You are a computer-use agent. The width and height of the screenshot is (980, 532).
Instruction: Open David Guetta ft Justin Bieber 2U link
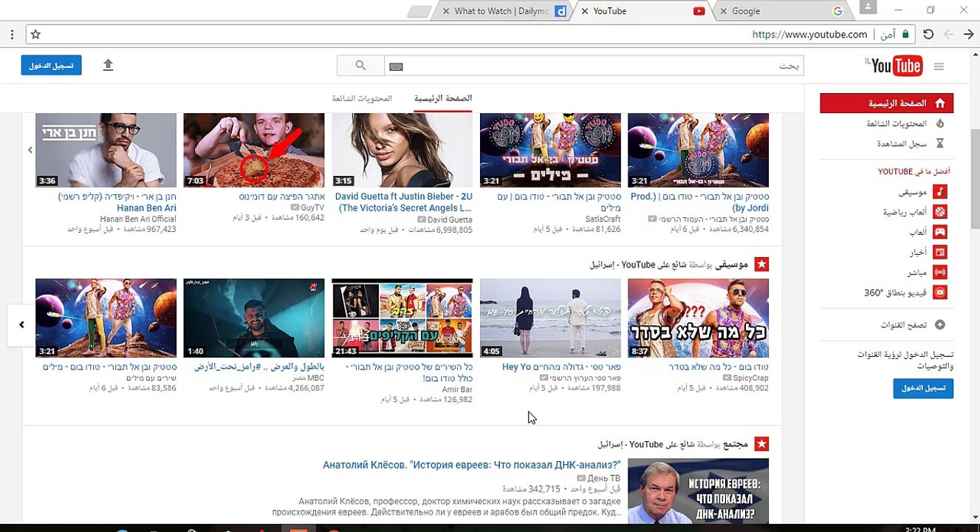[403, 202]
